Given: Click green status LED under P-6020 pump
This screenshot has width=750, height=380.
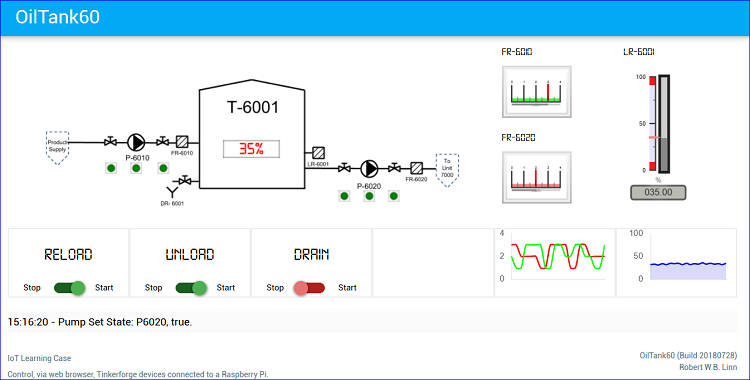Looking at the screenshot, I should coord(369,196).
